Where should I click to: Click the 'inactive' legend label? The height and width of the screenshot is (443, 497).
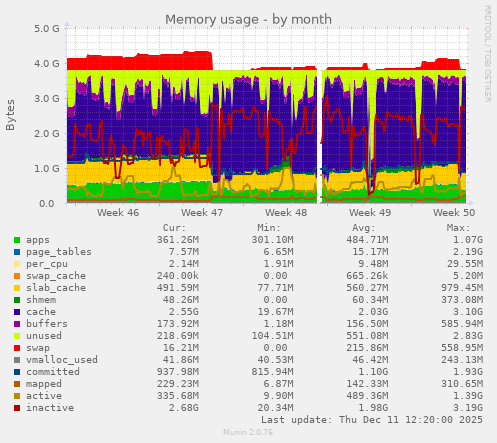[x=50, y=408]
